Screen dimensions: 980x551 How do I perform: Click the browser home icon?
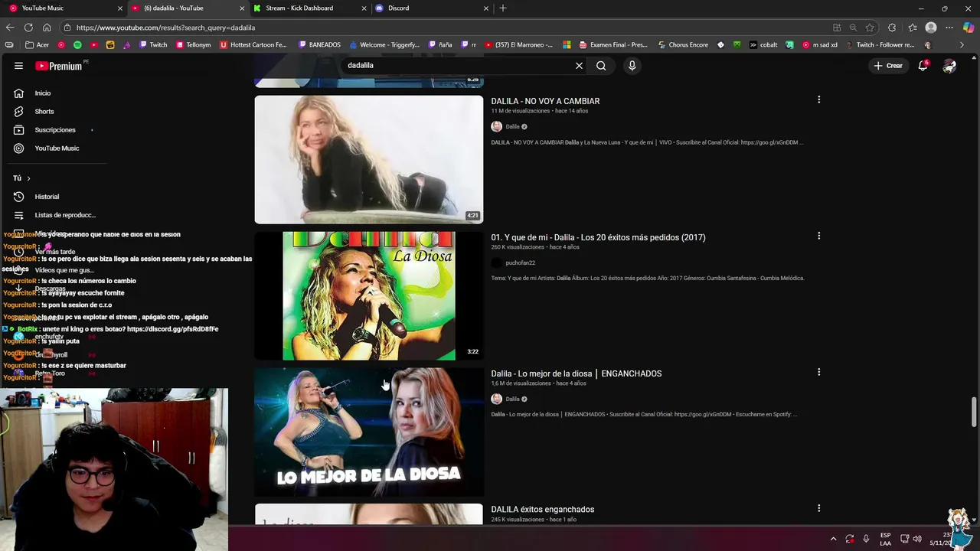[x=47, y=28]
